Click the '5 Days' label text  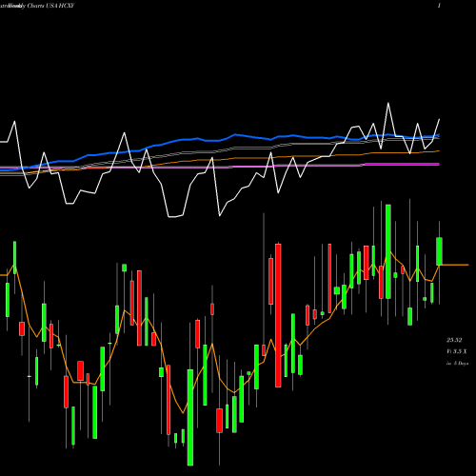461,364
